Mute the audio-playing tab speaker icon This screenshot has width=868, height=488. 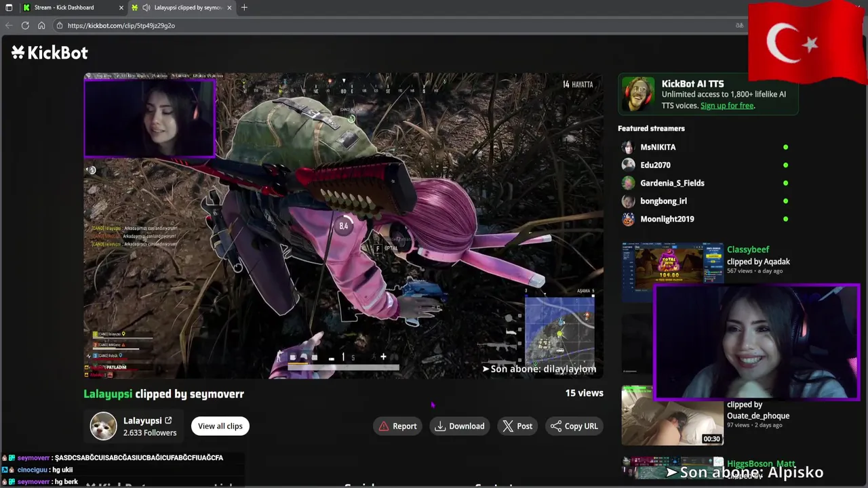(146, 7)
